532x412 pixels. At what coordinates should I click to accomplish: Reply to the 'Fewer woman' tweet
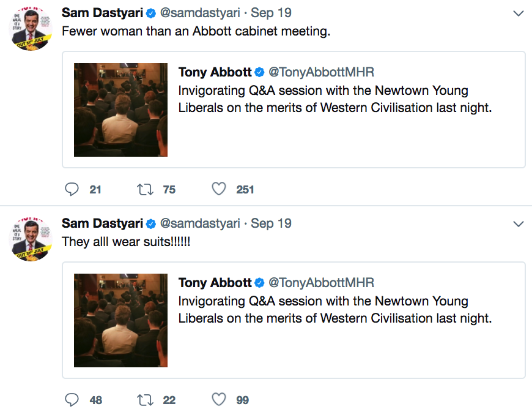[x=72, y=189]
